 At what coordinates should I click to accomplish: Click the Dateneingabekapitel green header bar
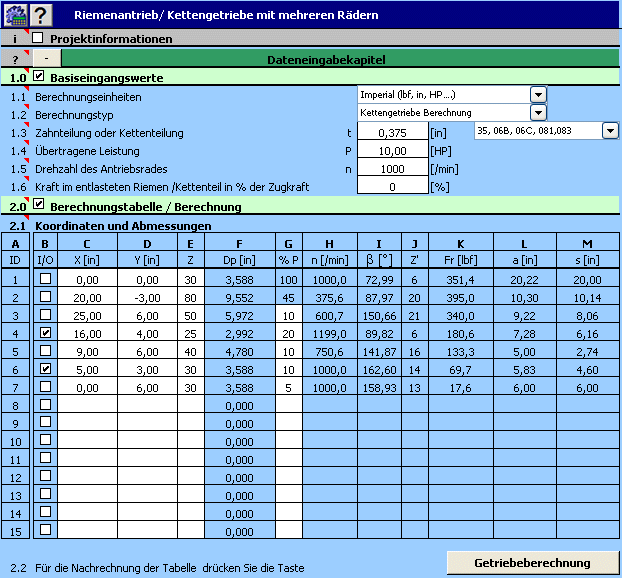(x=340, y=59)
